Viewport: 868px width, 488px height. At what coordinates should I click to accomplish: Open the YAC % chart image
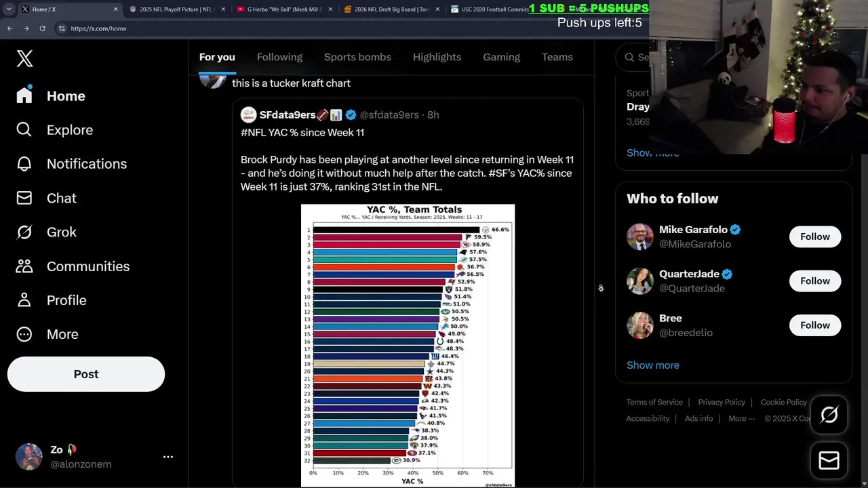tap(408, 345)
